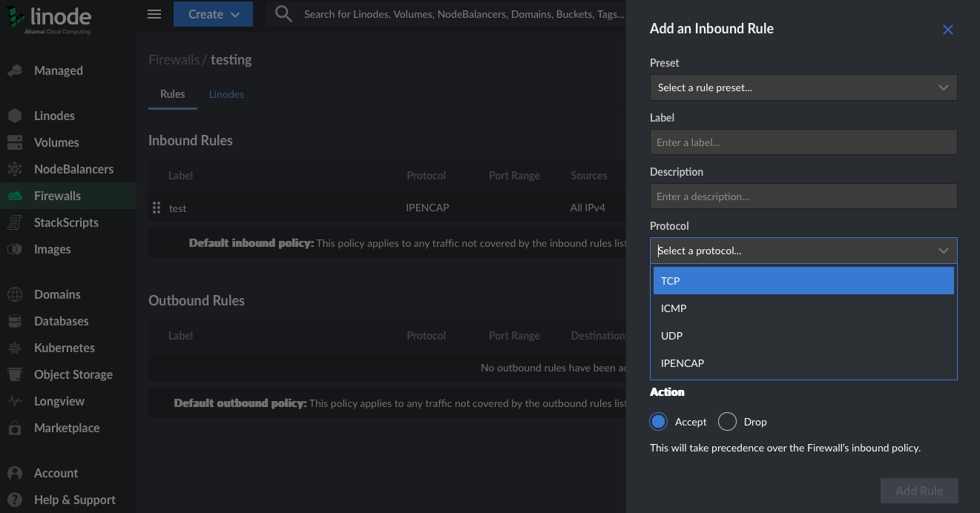Click the All IPv4 sources cell
The width and height of the screenshot is (980, 513).
coord(588,208)
